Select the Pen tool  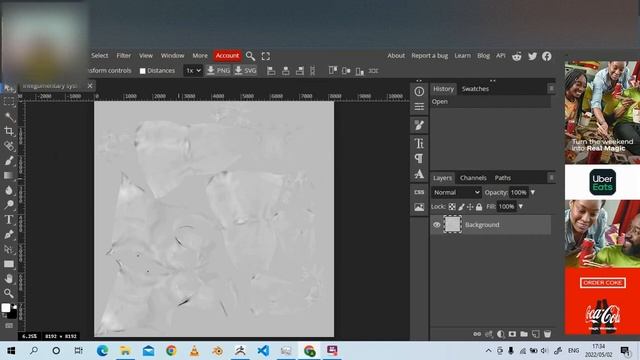click(9, 234)
